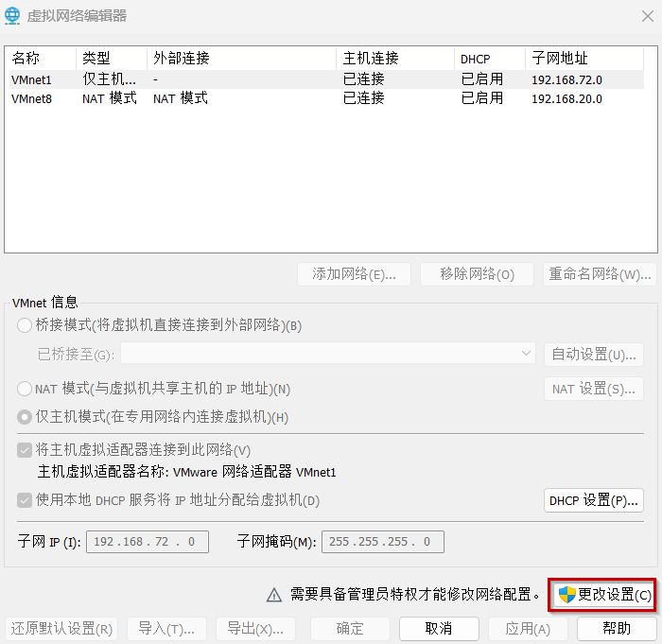Select the NAT 模式 radio button
Image resolution: width=662 pixels, height=644 pixels.
[x=25, y=389]
